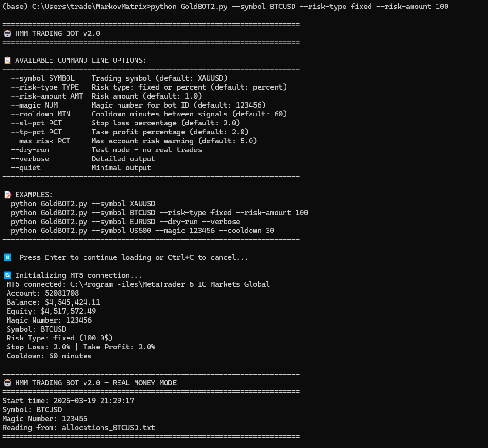488x448 pixels.
Task: Click the robot icon beside REAL MONEY MODE
Action: (7, 383)
